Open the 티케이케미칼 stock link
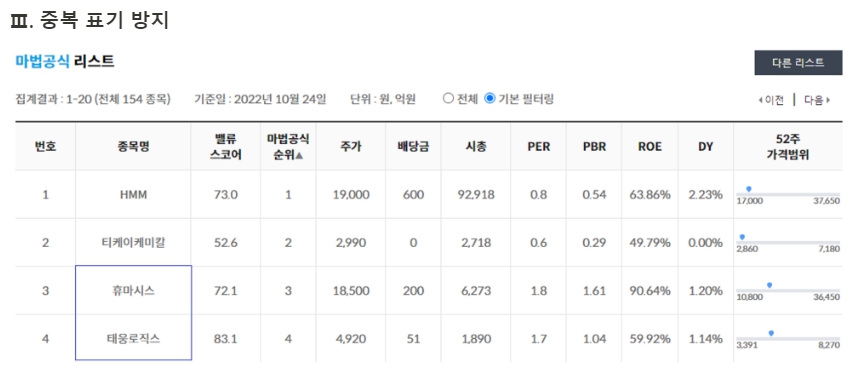 pyautogui.click(x=133, y=242)
